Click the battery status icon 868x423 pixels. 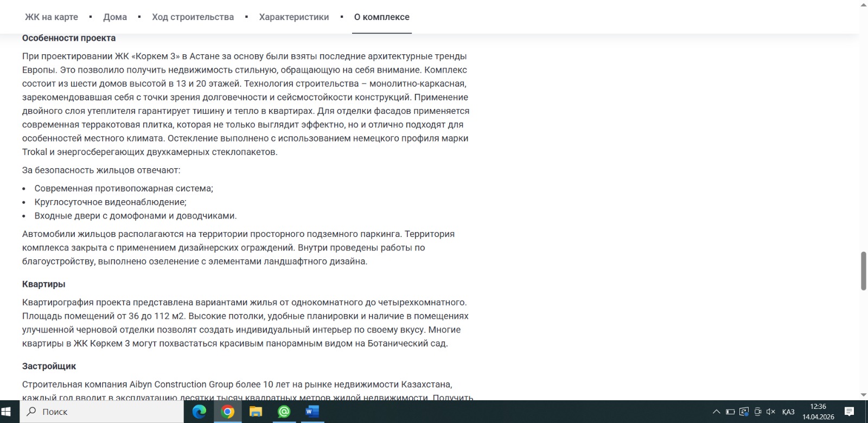tap(730, 412)
